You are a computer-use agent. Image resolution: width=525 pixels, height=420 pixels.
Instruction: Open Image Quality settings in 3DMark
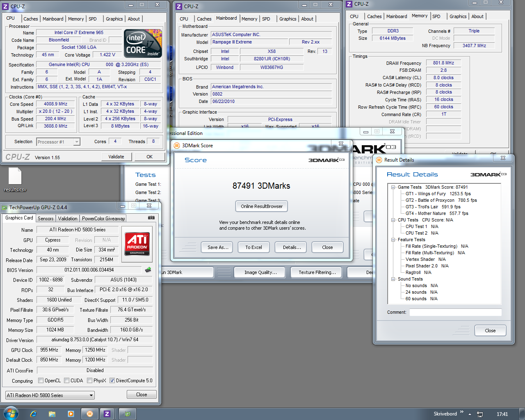coord(260,272)
